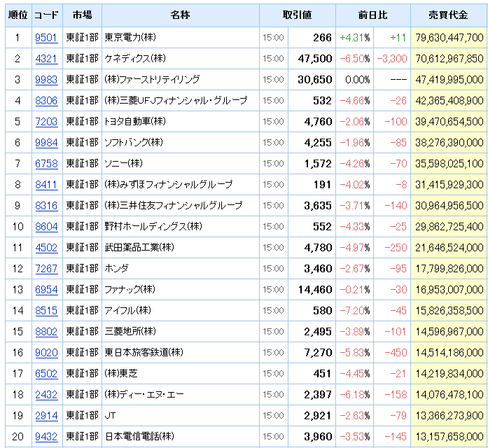Select the name (株)三井住友フィナンシャルグループ

click(x=173, y=206)
